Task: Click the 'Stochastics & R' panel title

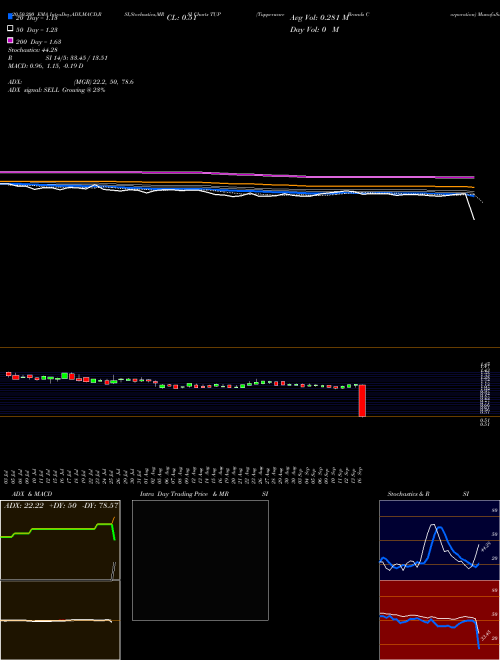Action: [x=409, y=494]
